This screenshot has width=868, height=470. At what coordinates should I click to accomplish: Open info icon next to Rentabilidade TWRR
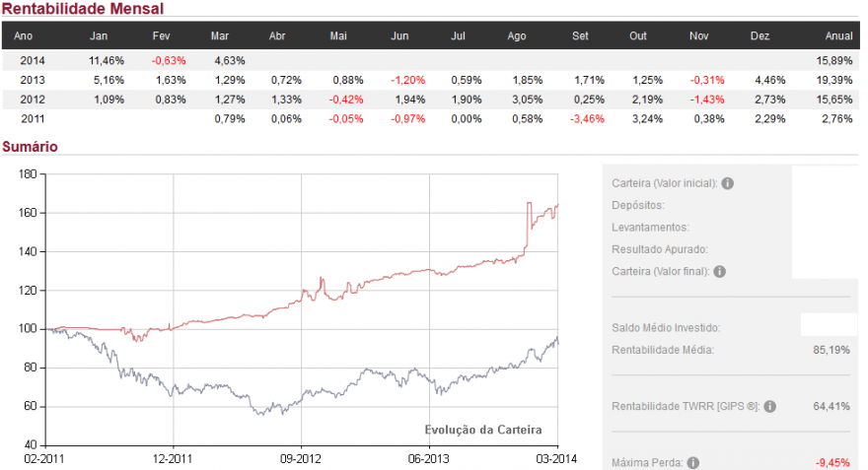click(x=769, y=406)
